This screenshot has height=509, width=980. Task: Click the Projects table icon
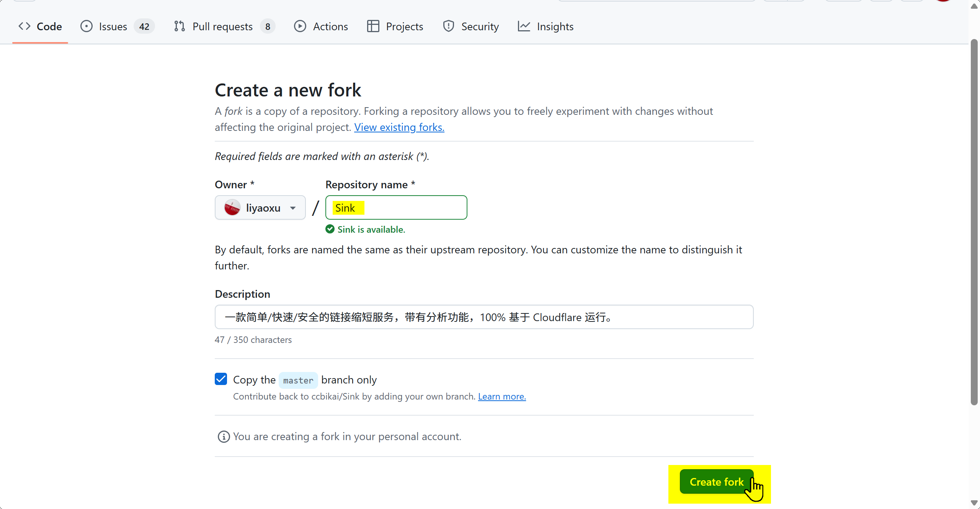[373, 26]
